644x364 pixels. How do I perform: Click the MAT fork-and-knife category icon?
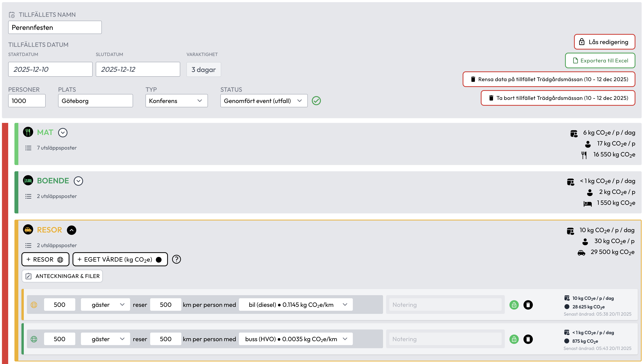point(28,132)
